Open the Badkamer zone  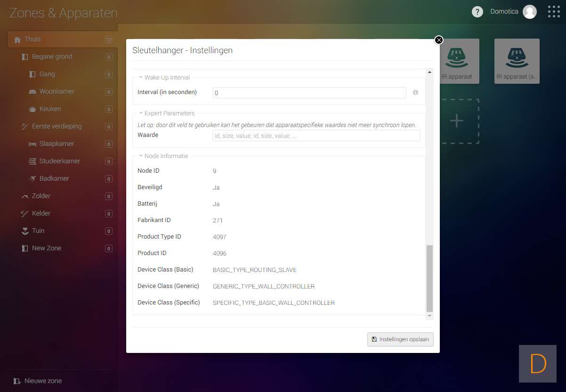coord(54,178)
